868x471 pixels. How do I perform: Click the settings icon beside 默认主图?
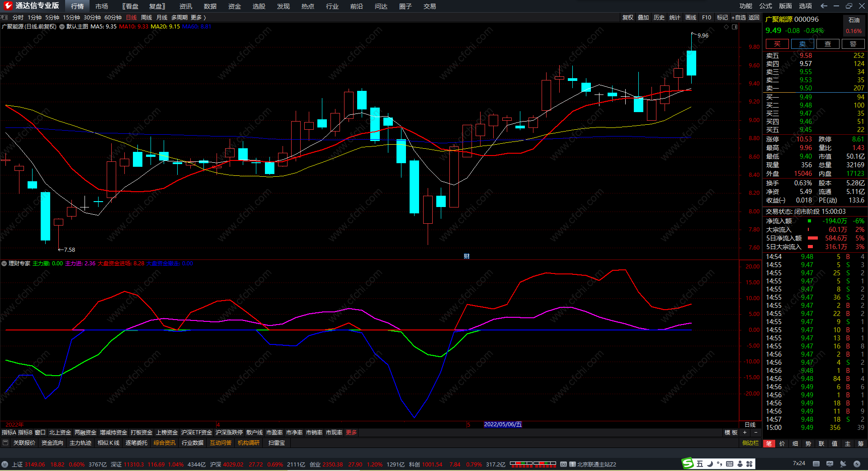coord(62,27)
